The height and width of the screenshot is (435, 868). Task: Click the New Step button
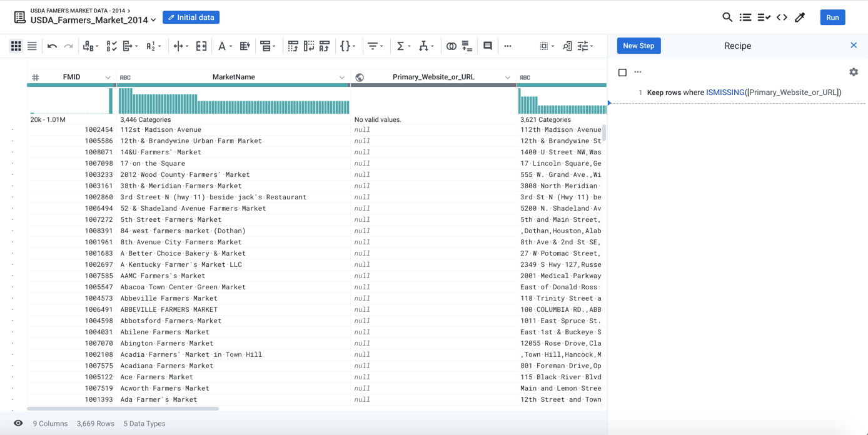[638, 46]
